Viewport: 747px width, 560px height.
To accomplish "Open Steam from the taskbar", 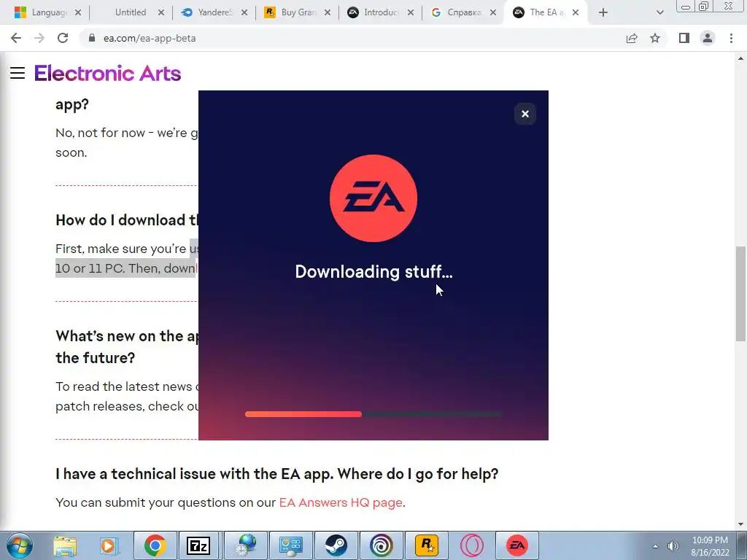I will pyautogui.click(x=336, y=545).
